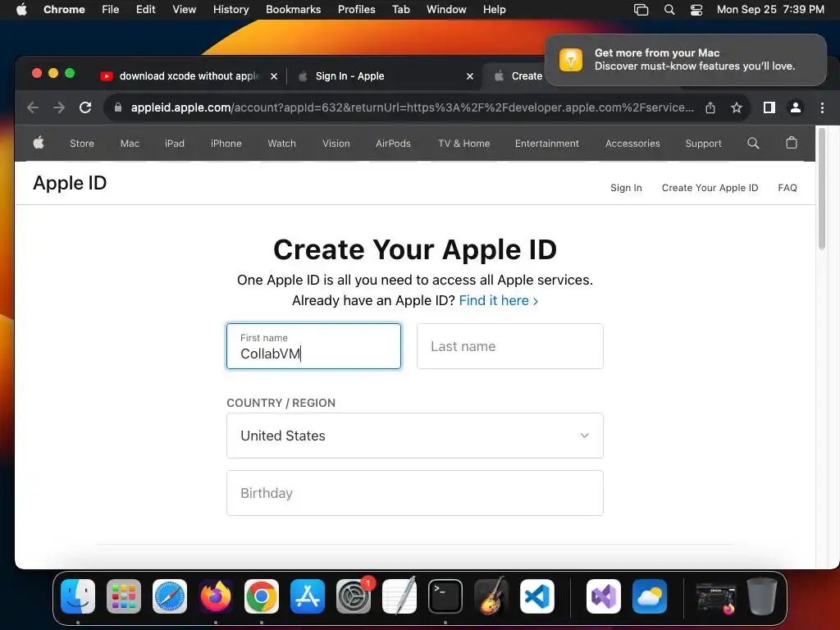The width and height of the screenshot is (840, 630).
Task: Click the Stage Manager menu bar icon
Action: pos(641,10)
